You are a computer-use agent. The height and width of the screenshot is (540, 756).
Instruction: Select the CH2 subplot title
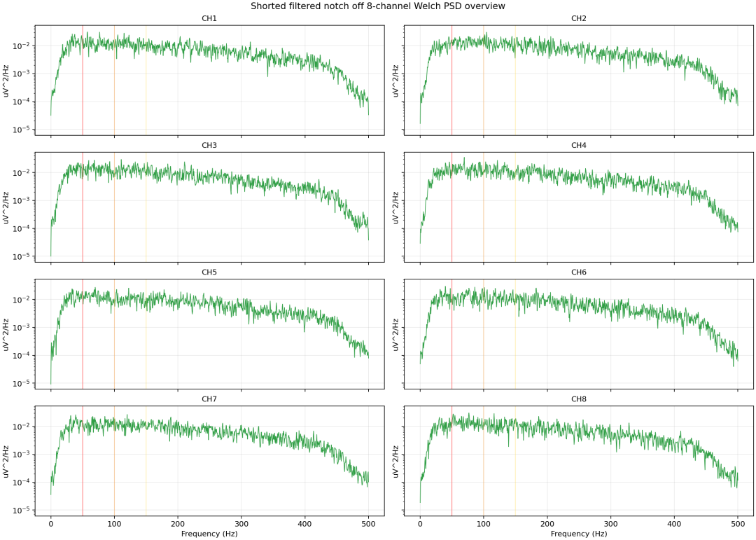click(x=579, y=19)
